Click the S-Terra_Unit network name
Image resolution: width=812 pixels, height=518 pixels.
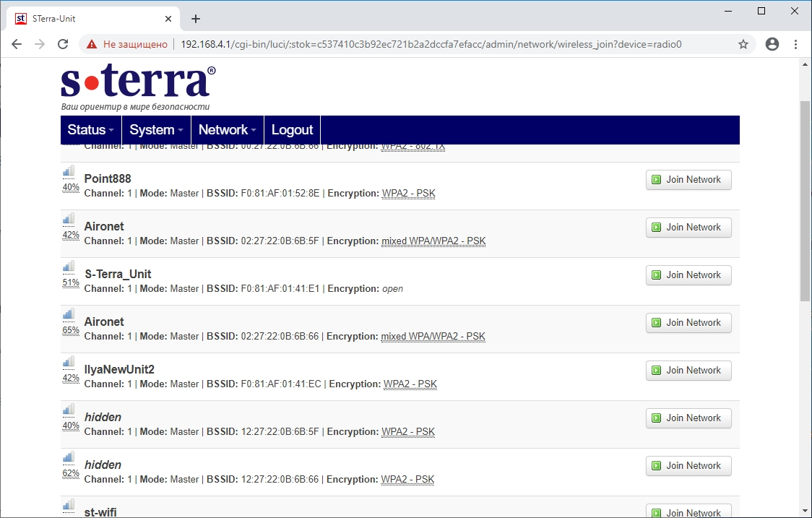[118, 274]
